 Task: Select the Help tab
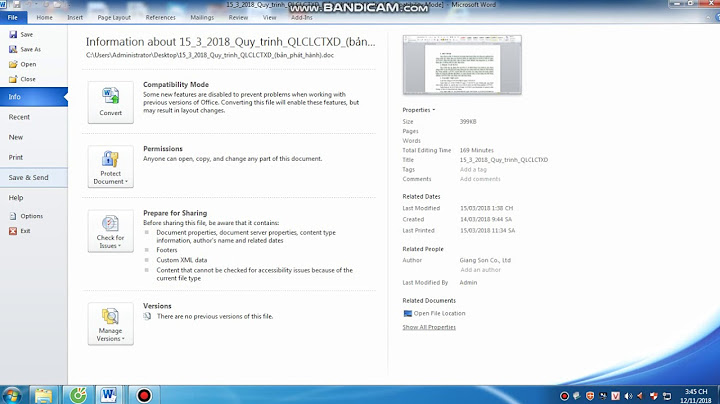tap(34, 198)
